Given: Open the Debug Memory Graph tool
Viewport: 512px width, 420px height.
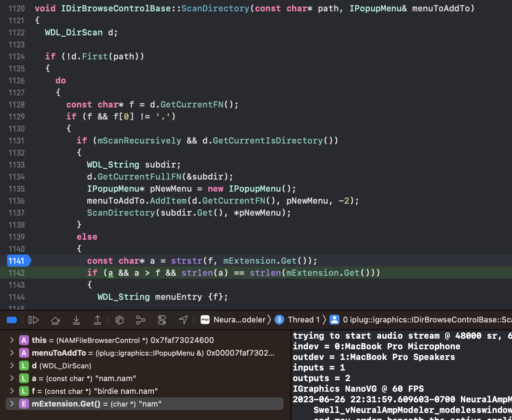Looking at the screenshot, I should point(140,320).
